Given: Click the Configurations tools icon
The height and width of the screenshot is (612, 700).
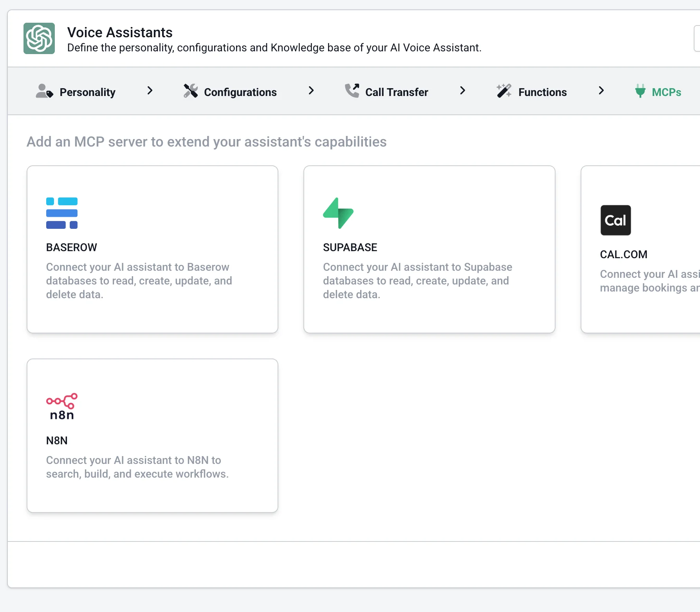Looking at the screenshot, I should 191,91.
